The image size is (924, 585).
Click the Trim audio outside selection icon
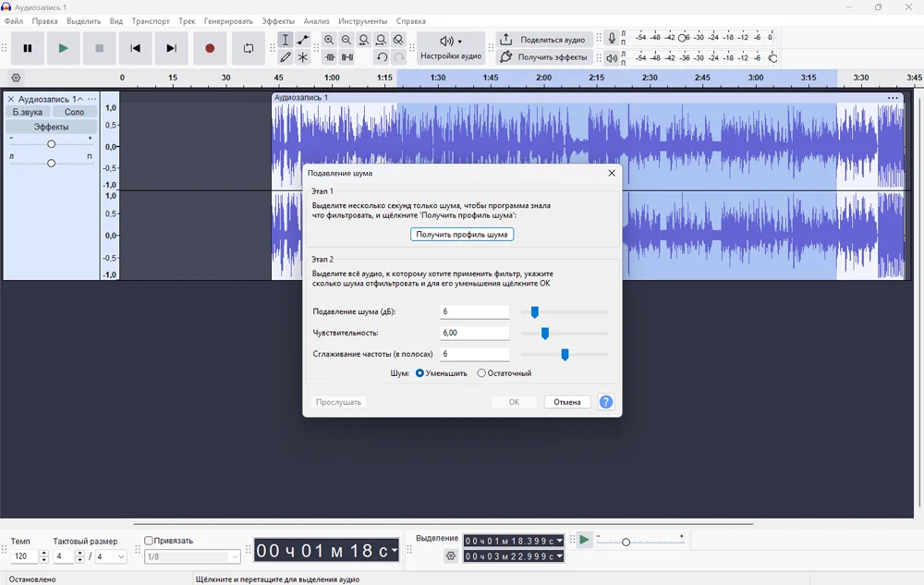330,57
